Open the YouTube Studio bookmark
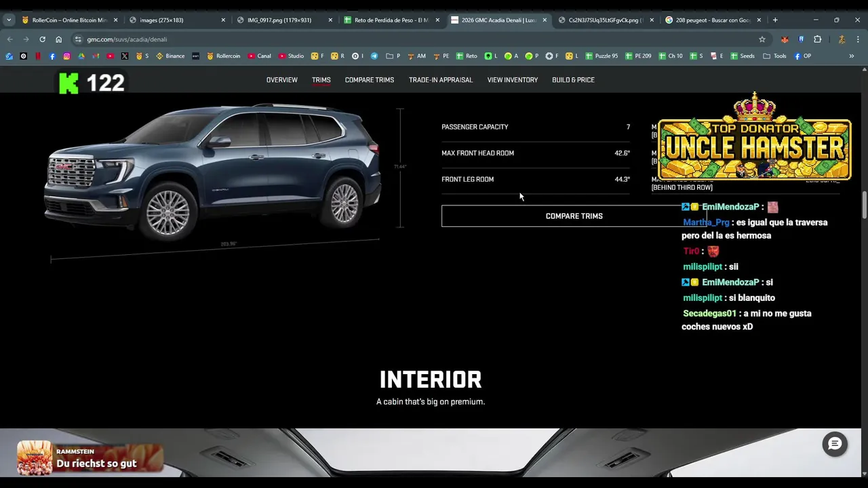This screenshot has width=868, height=488. (x=292, y=56)
